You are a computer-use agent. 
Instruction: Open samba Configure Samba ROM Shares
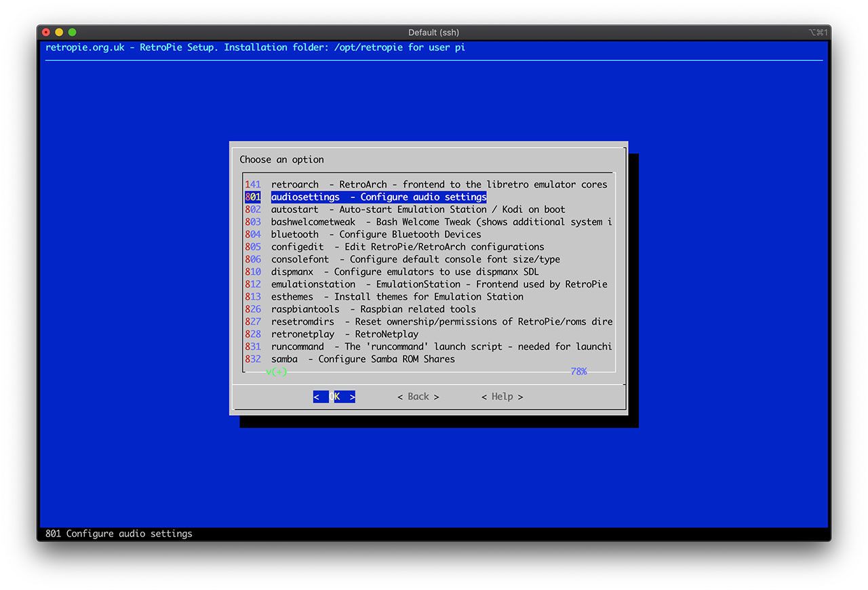pos(363,359)
